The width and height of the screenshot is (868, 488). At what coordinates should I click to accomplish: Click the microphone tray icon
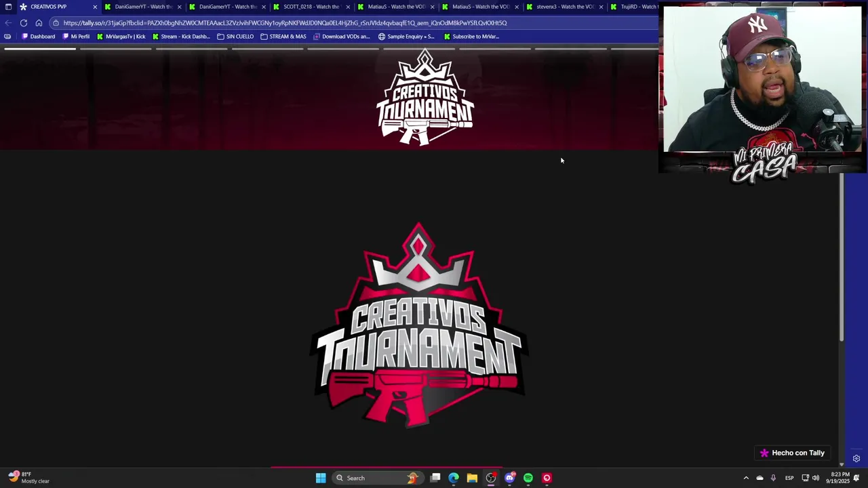click(773, 478)
